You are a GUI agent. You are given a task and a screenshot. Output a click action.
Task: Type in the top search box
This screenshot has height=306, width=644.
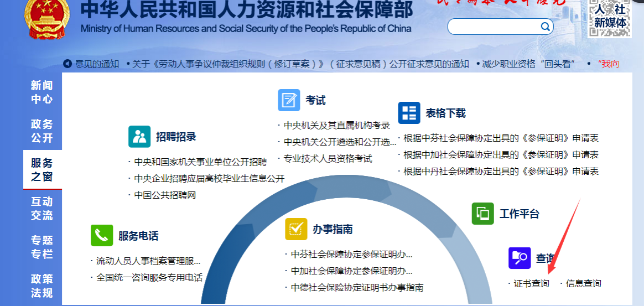click(x=492, y=27)
